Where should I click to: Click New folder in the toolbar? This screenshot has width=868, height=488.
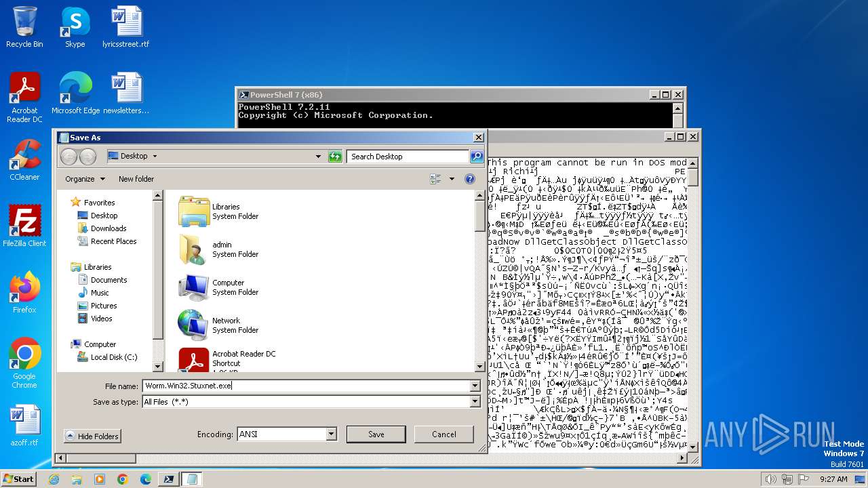[x=136, y=179]
